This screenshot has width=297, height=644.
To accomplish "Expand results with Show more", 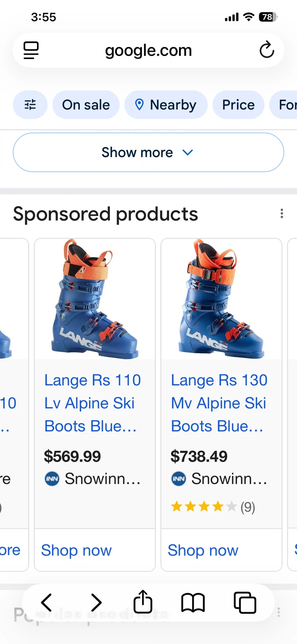I will pyautogui.click(x=148, y=153).
